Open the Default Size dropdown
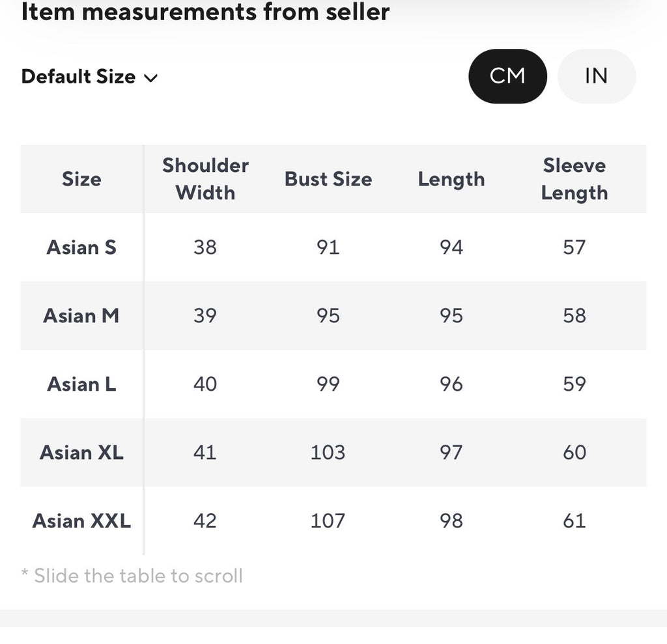This screenshot has height=644, width=667. 90,77
